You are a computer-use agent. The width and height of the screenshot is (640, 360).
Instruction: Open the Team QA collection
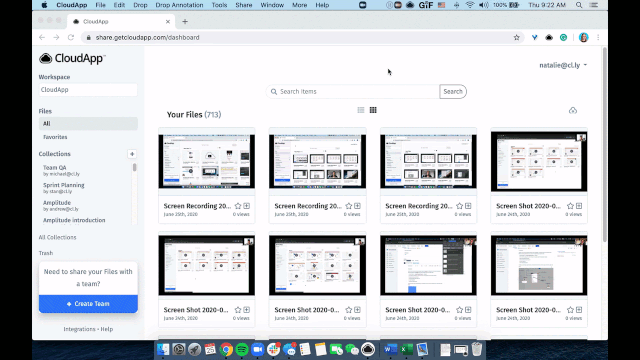(x=61, y=170)
